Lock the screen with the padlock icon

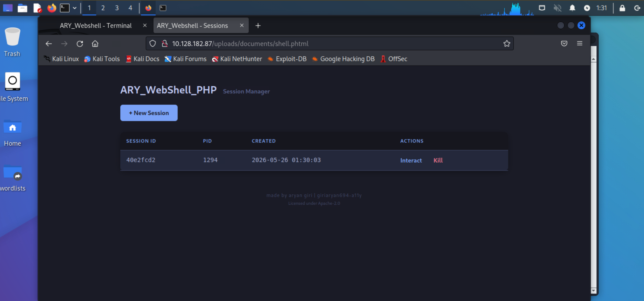[622, 8]
